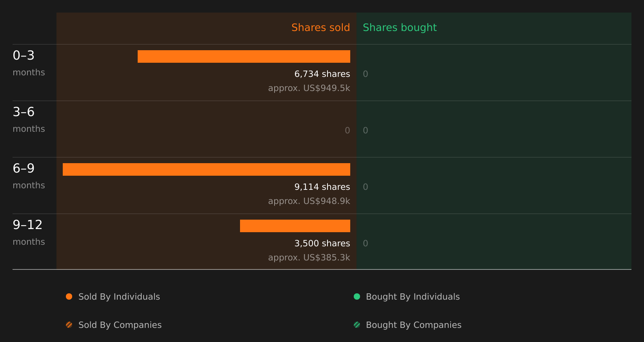Click the striped Sold By Companies legend icon
This screenshot has height=342, width=644.
69,325
